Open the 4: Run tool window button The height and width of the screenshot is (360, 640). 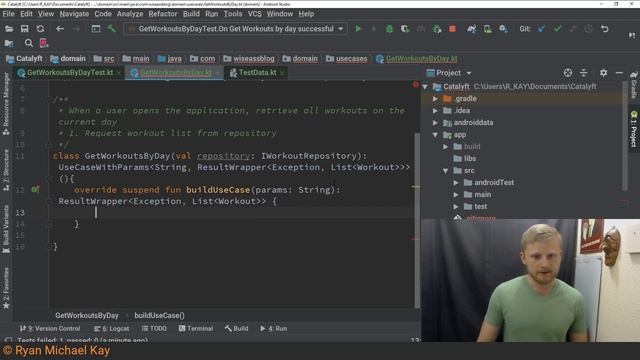tap(274, 328)
